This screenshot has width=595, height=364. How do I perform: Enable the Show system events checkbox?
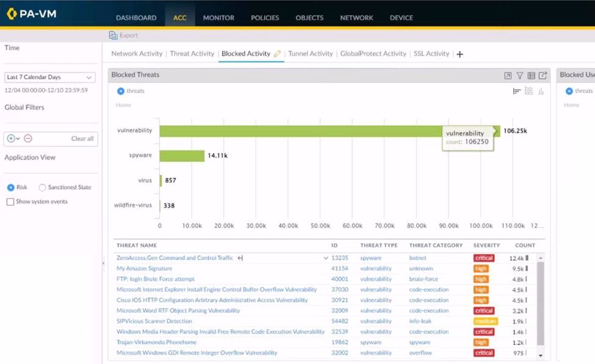10,202
